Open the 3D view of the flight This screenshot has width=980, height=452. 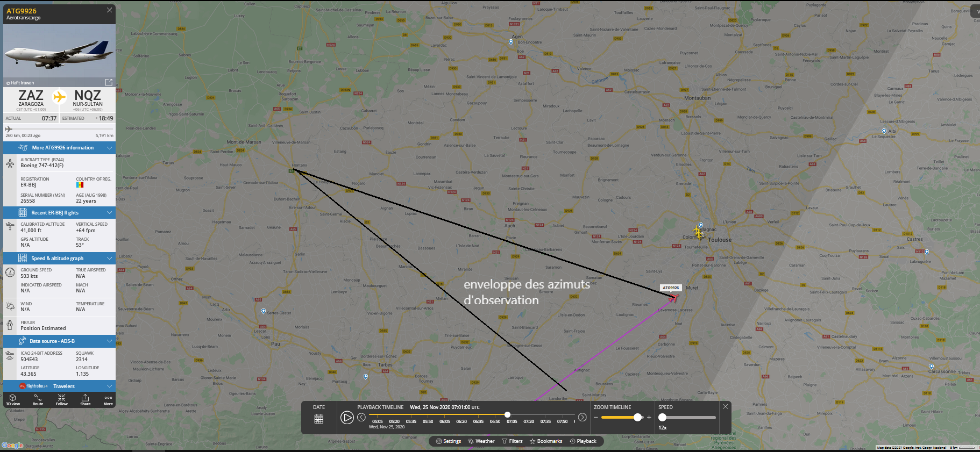(12, 399)
